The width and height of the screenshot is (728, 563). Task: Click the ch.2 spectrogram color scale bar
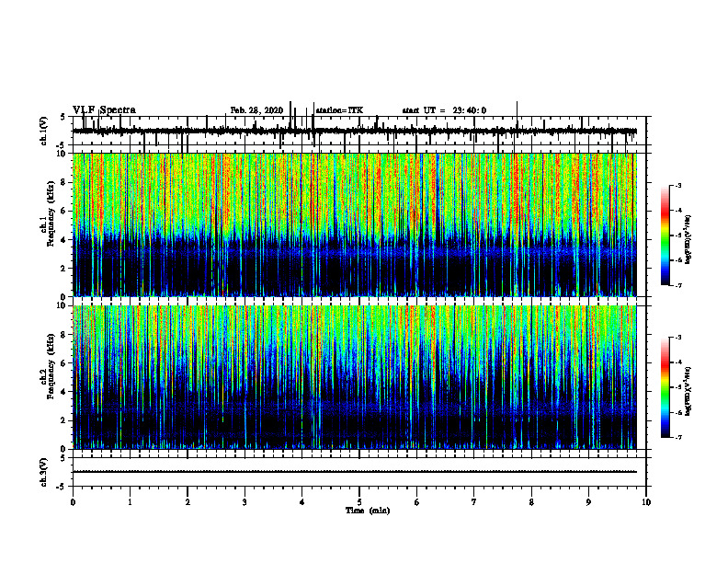[x=665, y=387]
